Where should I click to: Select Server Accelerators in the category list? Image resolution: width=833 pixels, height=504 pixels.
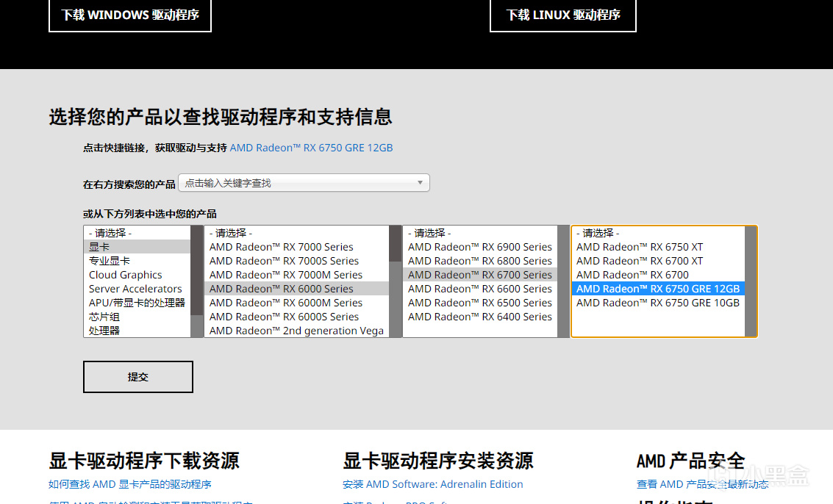point(137,289)
